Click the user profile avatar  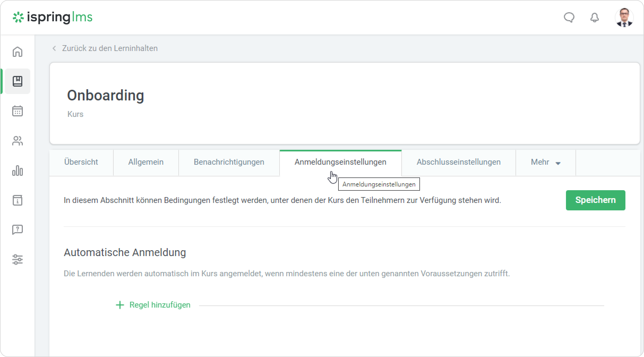624,18
